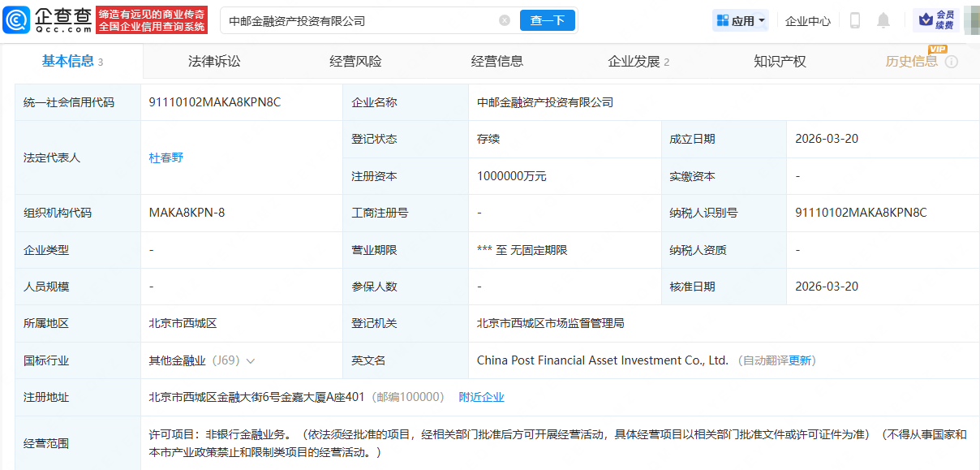This screenshot has height=470, width=980.
Task: Click the 成立日期 value 2026-03-20
Action: point(827,139)
